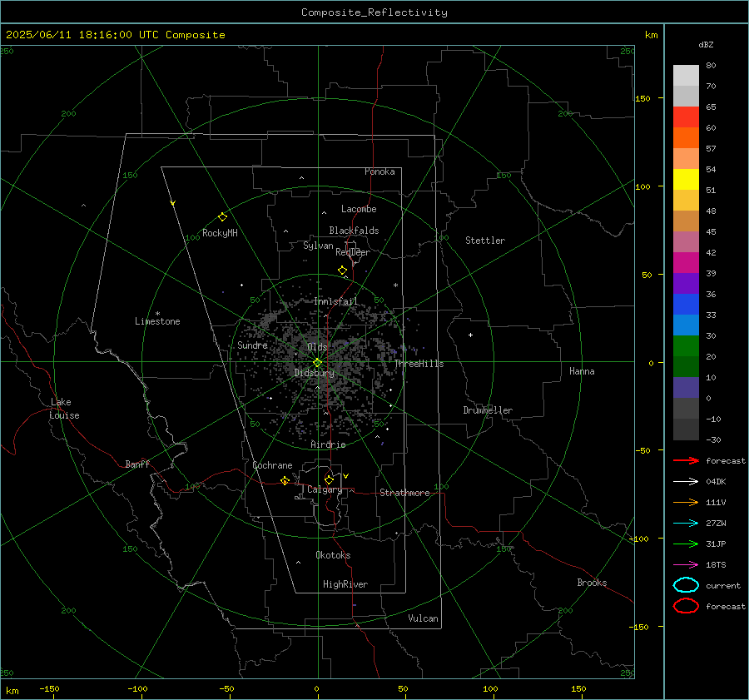The image size is (749, 700).
Task: Click the Cochrane label
Action: click(272, 465)
